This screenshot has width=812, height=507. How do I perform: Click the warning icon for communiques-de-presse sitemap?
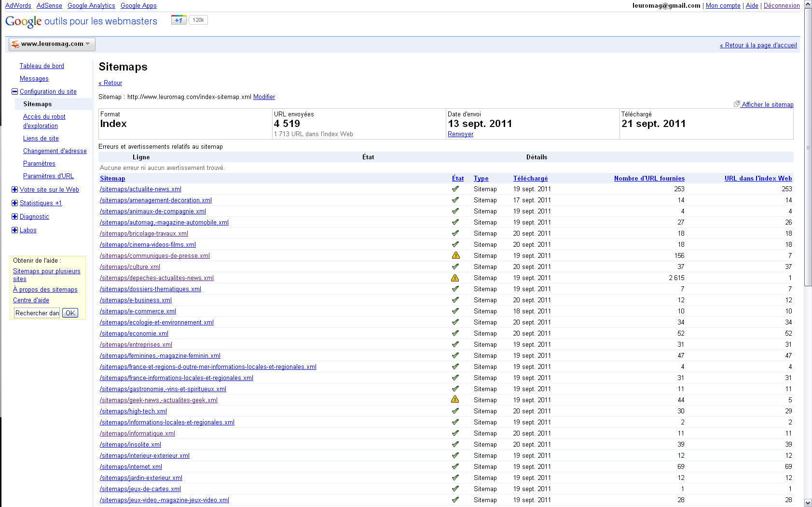click(x=455, y=255)
